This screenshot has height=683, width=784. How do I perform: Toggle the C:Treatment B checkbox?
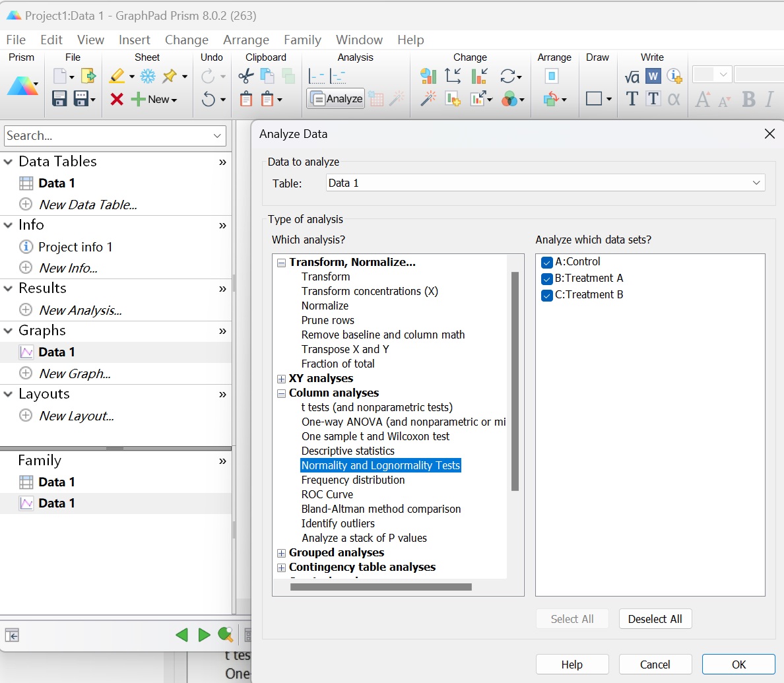click(546, 295)
